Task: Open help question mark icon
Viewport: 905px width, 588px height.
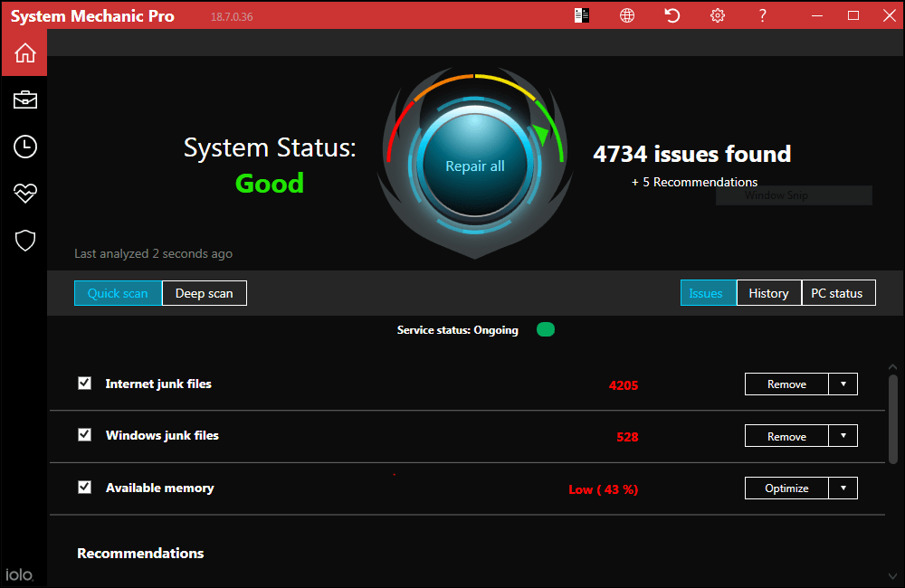Action: [762, 15]
